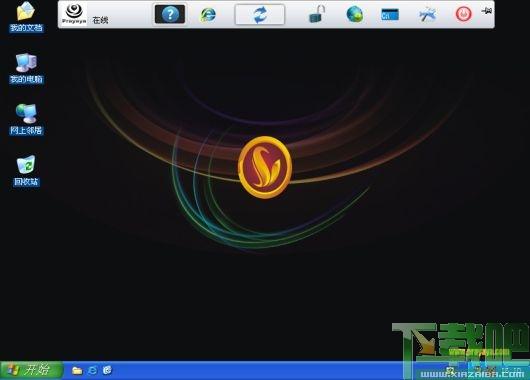Open the globe network icon in toolbar
This screenshot has height=380, width=530.
click(x=355, y=15)
